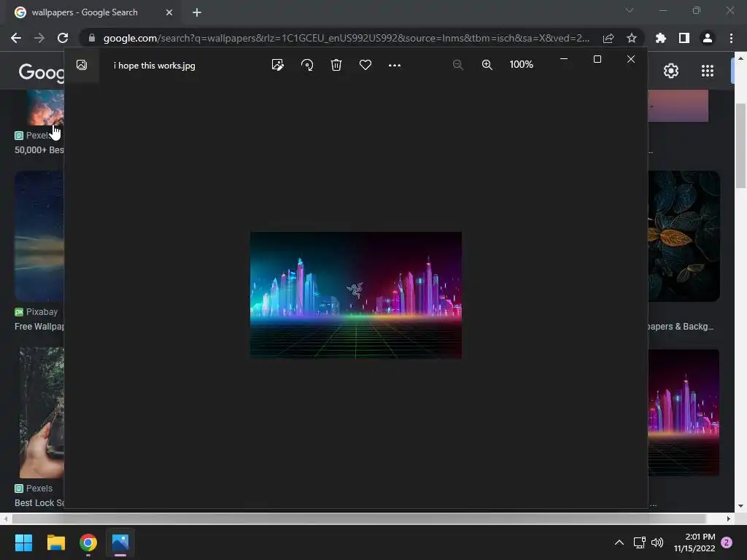The image size is (747, 560).
Task: Click the horizontal scrollbar at page bottom
Action: [359, 518]
